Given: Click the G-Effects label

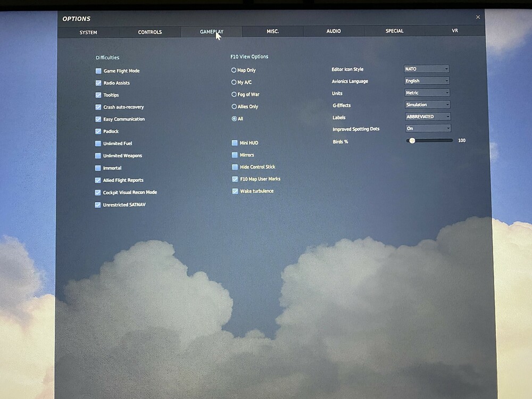Looking at the screenshot, I should pos(342,105).
